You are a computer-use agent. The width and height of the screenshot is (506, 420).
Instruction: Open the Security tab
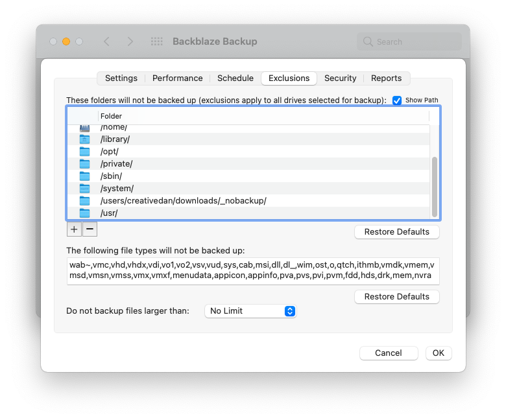click(x=341, y=78)
